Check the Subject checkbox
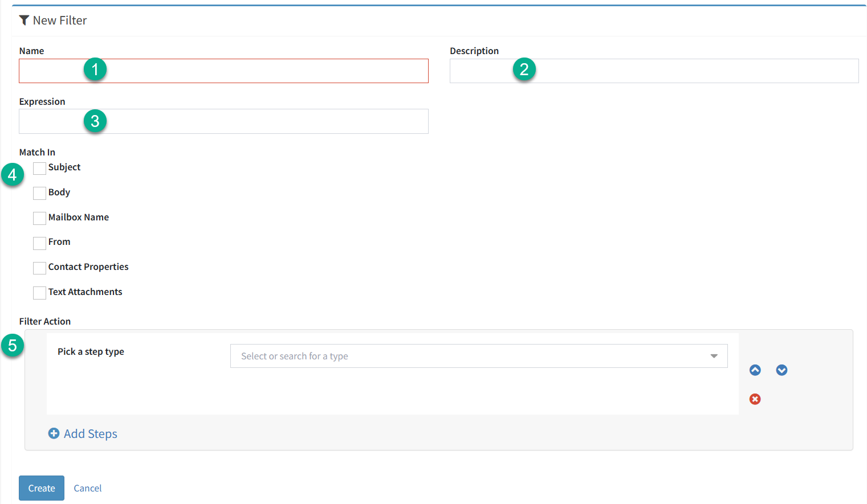The height and width of the screenshot is (504, 867). (x=39, y=168)
